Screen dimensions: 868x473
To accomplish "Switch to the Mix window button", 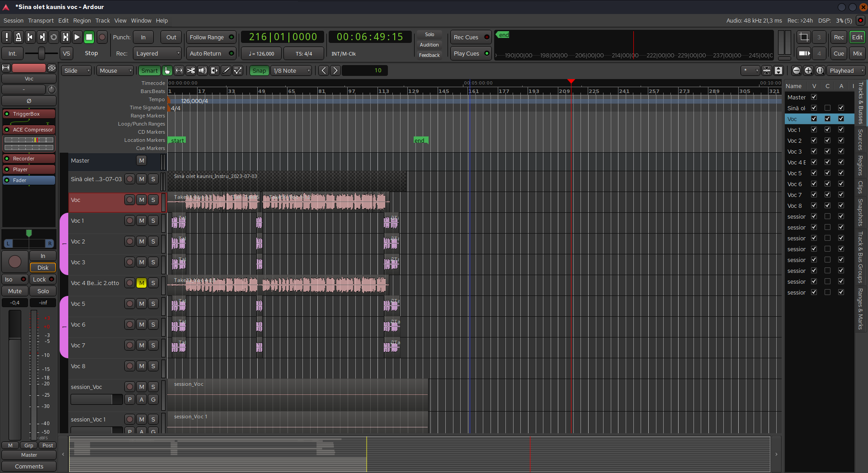I will click(857, 53).
